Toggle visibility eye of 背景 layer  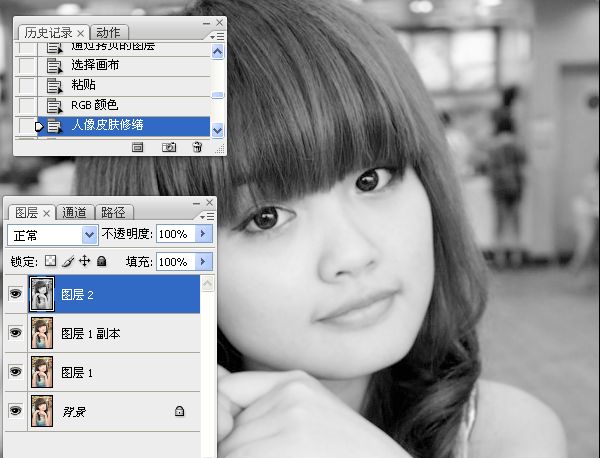pyautogui.click(x=15, y=411)
